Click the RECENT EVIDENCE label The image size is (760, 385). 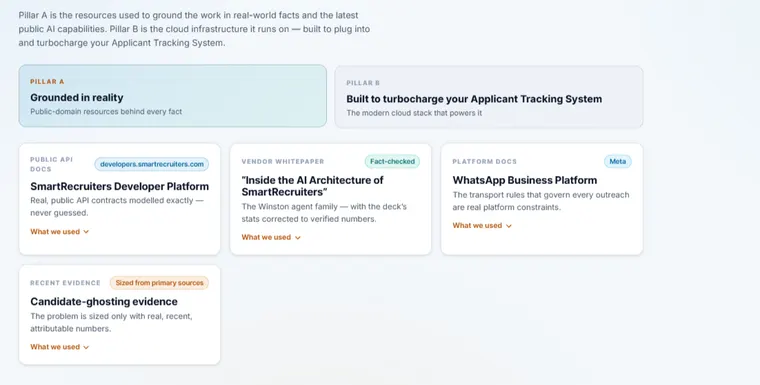tap(65, 283)
